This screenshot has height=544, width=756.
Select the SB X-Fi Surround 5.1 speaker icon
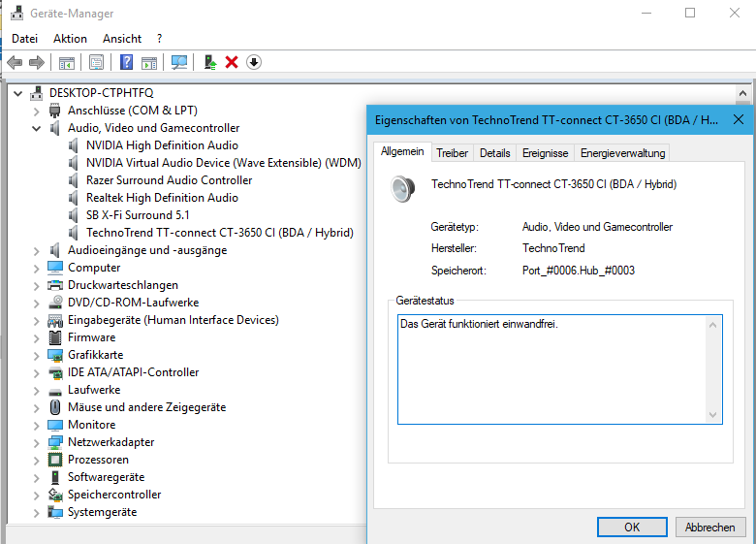[x=74, y=215]
